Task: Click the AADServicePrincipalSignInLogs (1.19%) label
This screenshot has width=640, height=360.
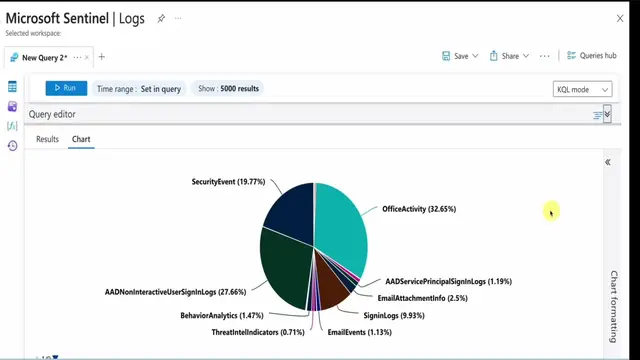Action: point(449,282)
